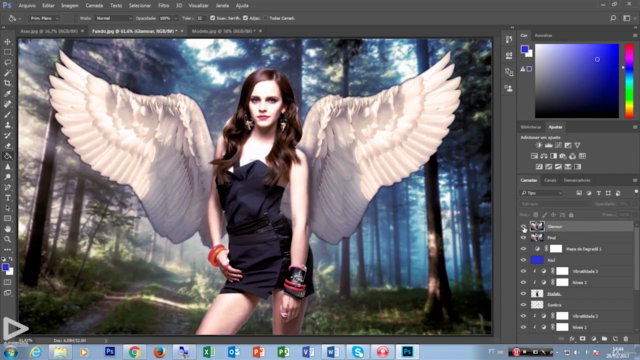
Task: Open the layer filter Tipo dropdown
Action: [542, 193]
